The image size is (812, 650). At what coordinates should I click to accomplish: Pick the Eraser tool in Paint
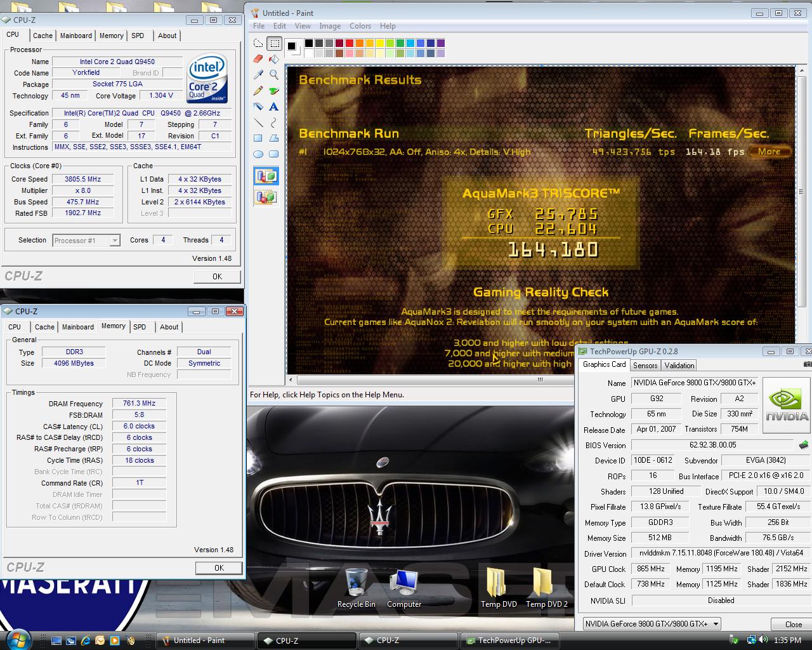(258, 59)
